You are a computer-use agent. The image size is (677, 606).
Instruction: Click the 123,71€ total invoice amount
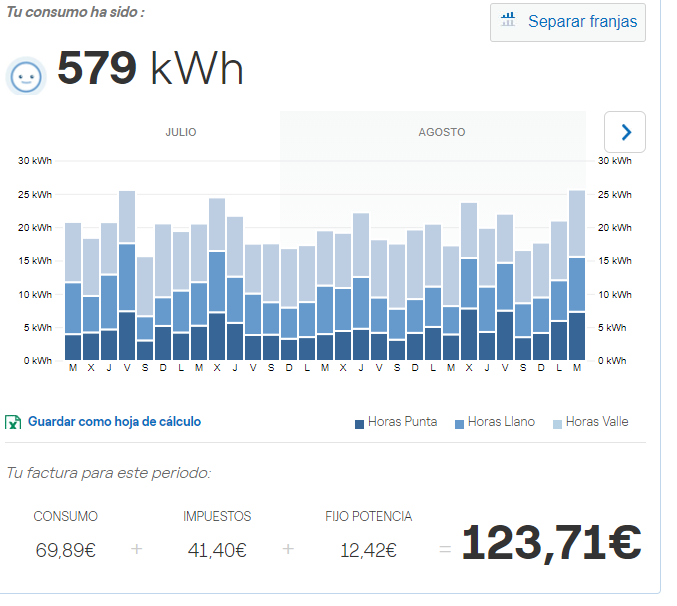pos(551,543)
